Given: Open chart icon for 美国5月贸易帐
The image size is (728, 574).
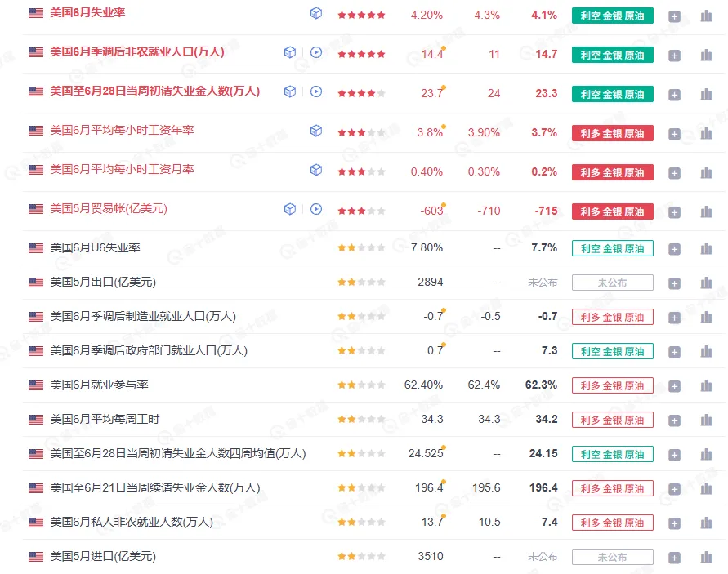Looking at the screenshot, I should click(x=706, y=212).
